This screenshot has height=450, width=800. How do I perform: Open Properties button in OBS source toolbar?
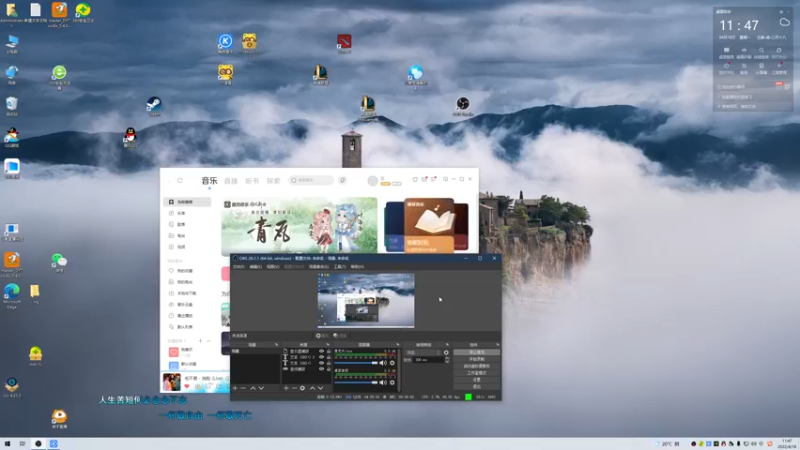[322, 336]
